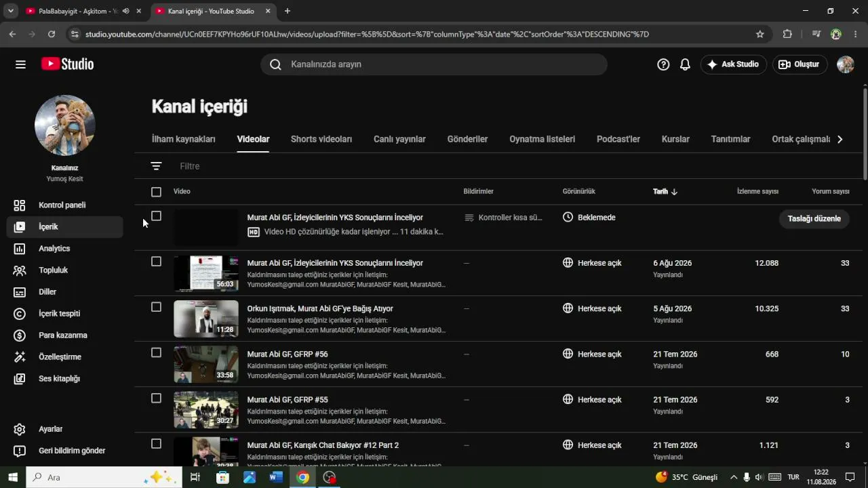Open the Chrome profile avatar in toolbar
This screenshot has width=868, height=488.
pyautogui.click(x=836, y=34)
